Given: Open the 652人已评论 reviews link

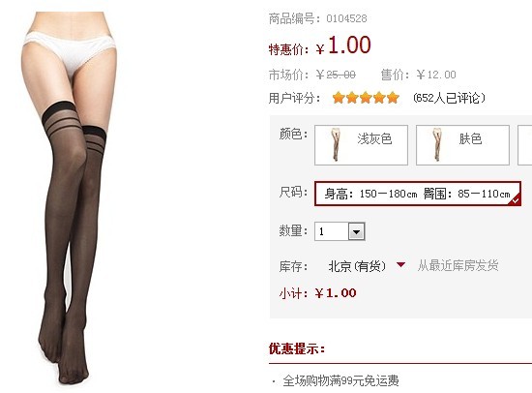Looking at the screenshot, I should 450,98.
